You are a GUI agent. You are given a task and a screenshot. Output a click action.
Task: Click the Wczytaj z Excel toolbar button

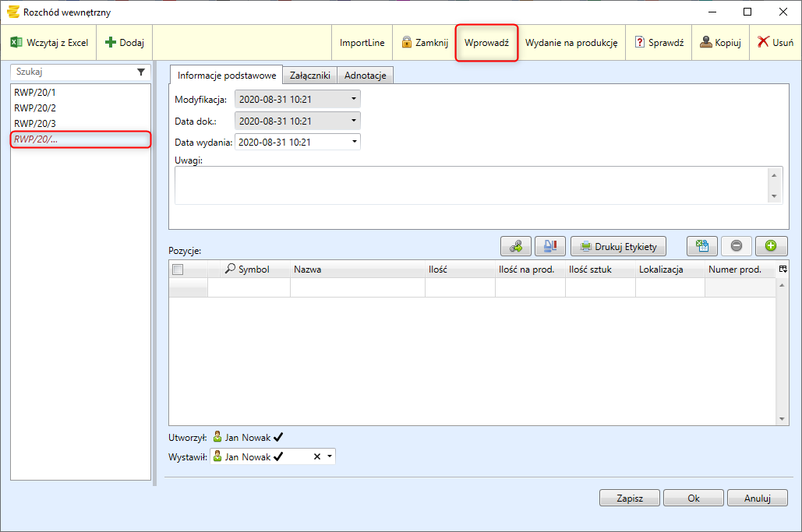(x=49, y=43)
